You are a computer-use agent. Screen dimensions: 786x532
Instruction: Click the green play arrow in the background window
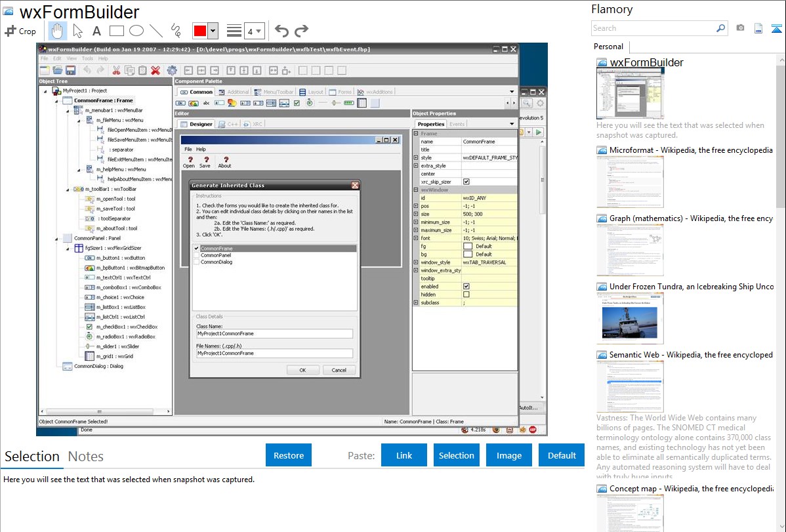tap(539, 133)
